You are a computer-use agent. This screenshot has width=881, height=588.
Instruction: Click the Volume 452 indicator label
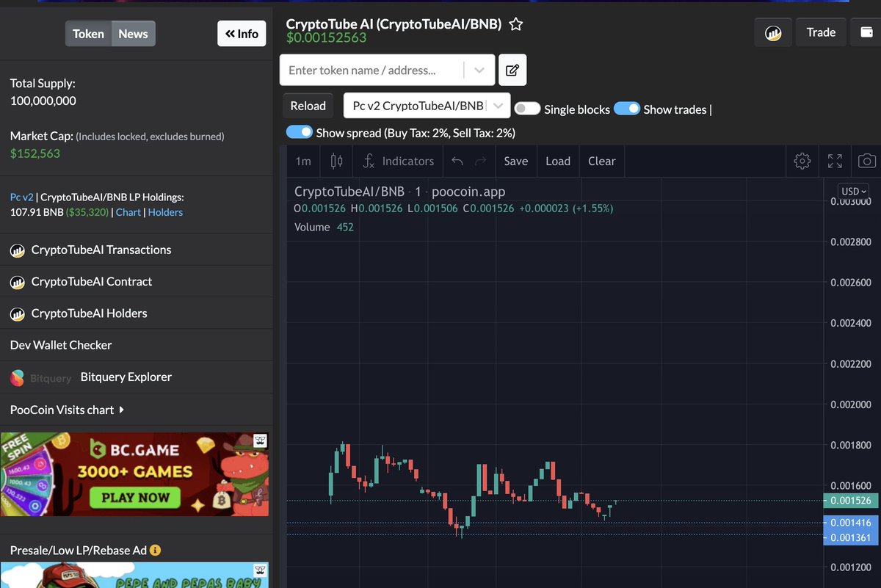pos(324,227)
